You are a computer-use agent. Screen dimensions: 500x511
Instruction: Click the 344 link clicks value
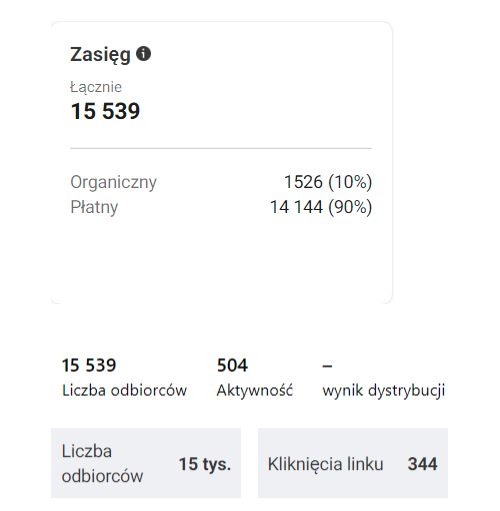point(422,464)
